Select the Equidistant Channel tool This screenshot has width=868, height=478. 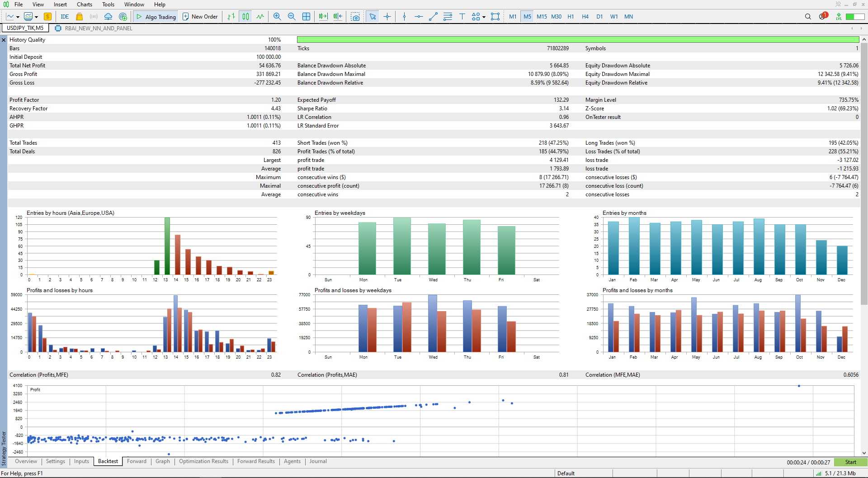click(448, 17)
